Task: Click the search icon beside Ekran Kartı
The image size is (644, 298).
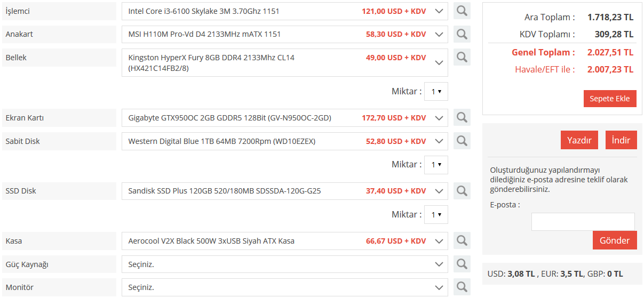Action: click(x=462, y=117)
